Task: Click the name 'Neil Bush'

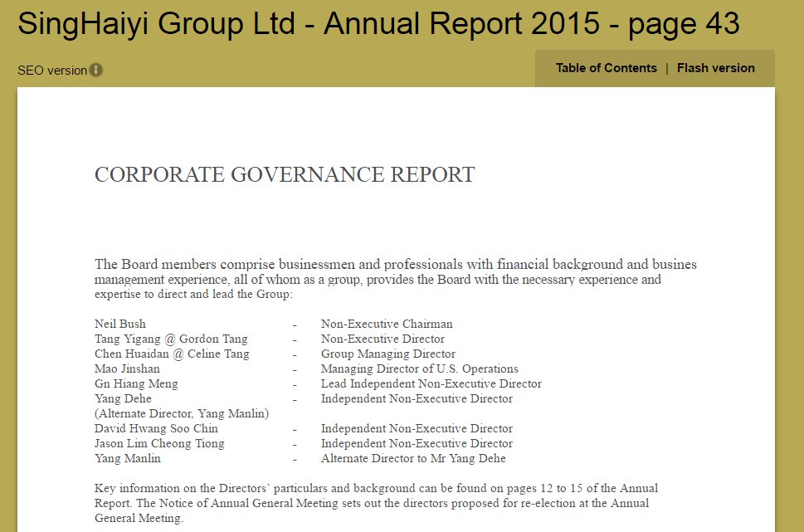Action: 120,324
